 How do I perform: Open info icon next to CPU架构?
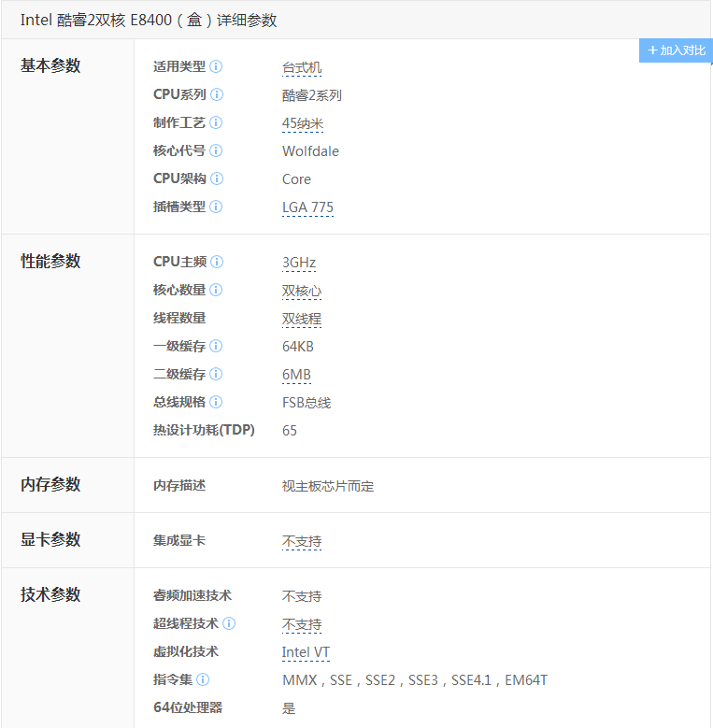click(x=217, y=178)
